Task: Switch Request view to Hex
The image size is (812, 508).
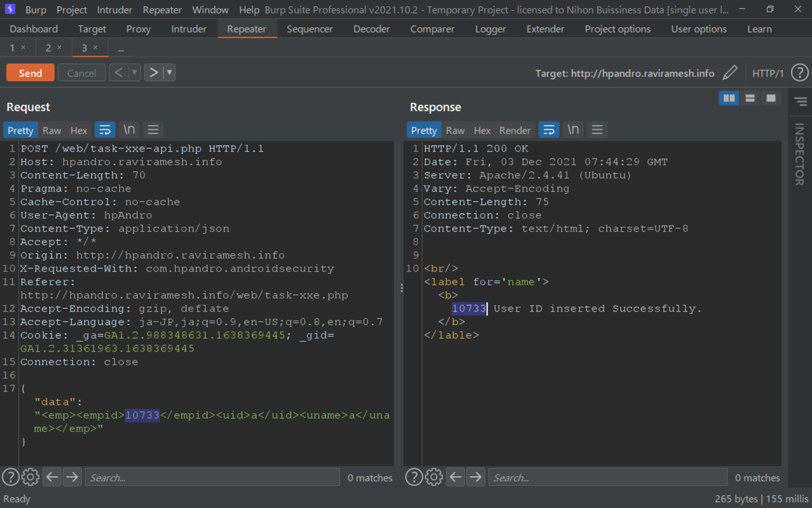Action: point(79,130)
